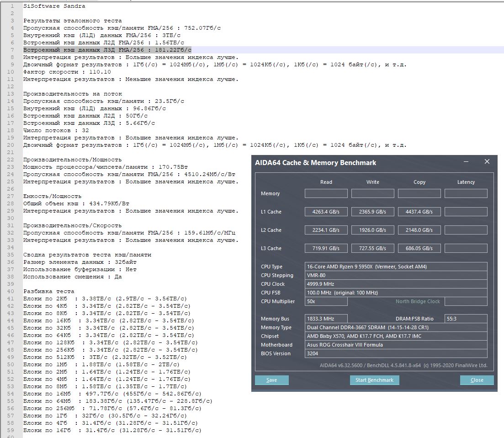Click BIOS Version value 3204
The width and height of the screenshot is (504, 438).
click(x=396, y=353)
